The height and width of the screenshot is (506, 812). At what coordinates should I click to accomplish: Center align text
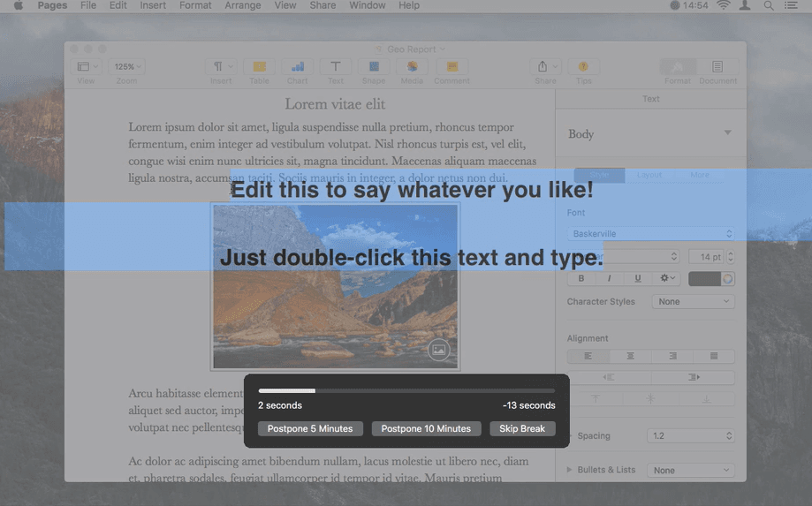(x=630, y=356)
